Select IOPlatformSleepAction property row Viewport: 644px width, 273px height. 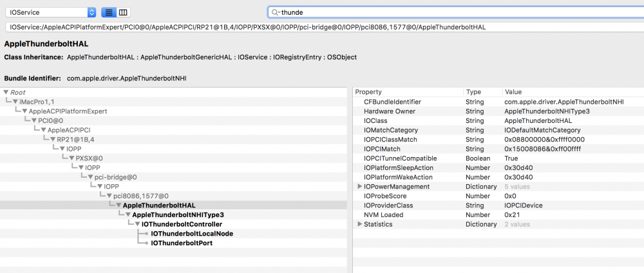click(x=498, y=167)
